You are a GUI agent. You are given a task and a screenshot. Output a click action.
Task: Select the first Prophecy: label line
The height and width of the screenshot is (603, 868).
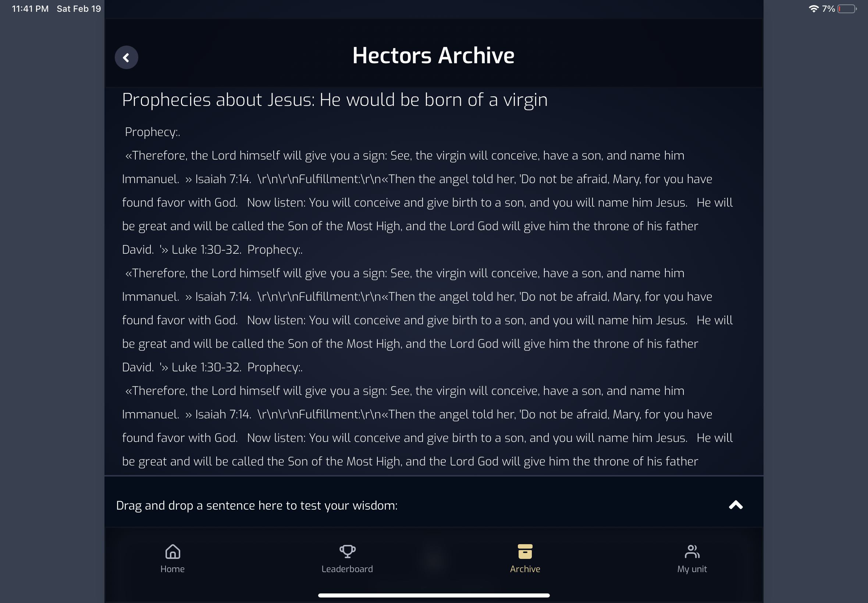(x=152, y=132)
